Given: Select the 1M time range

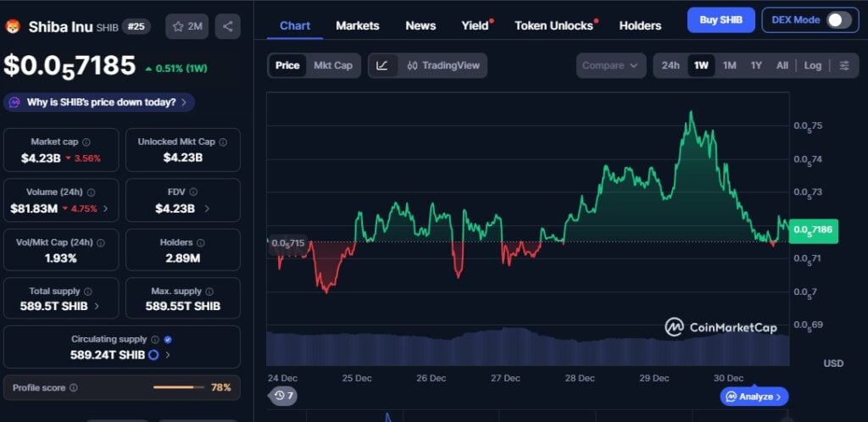Looking at the screenshot, I should click(x=729, y=65).
